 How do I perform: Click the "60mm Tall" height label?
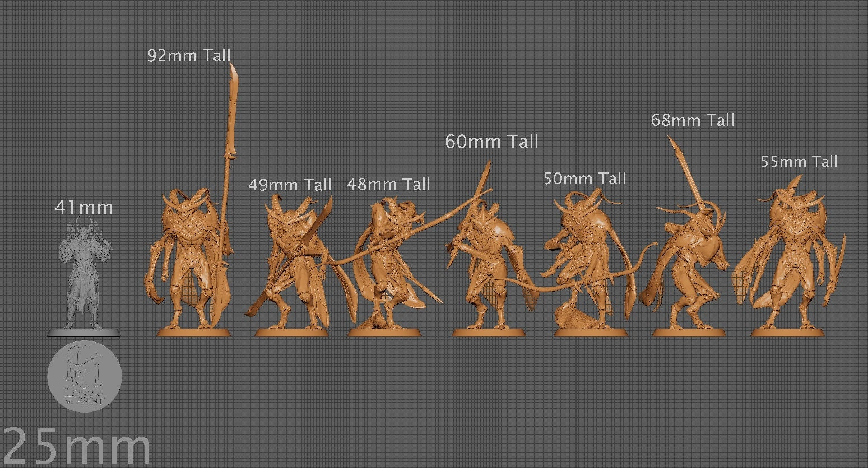(x=491, y=142)
